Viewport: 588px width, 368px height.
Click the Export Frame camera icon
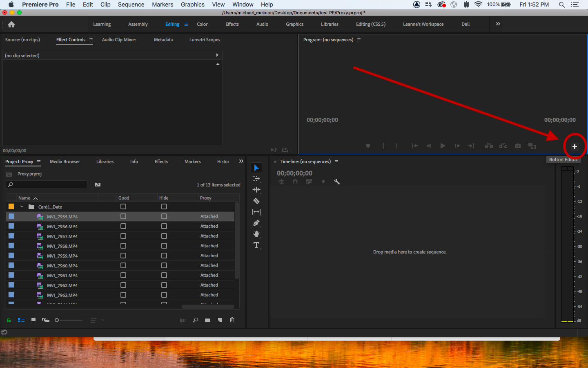(x=518, y=146)
